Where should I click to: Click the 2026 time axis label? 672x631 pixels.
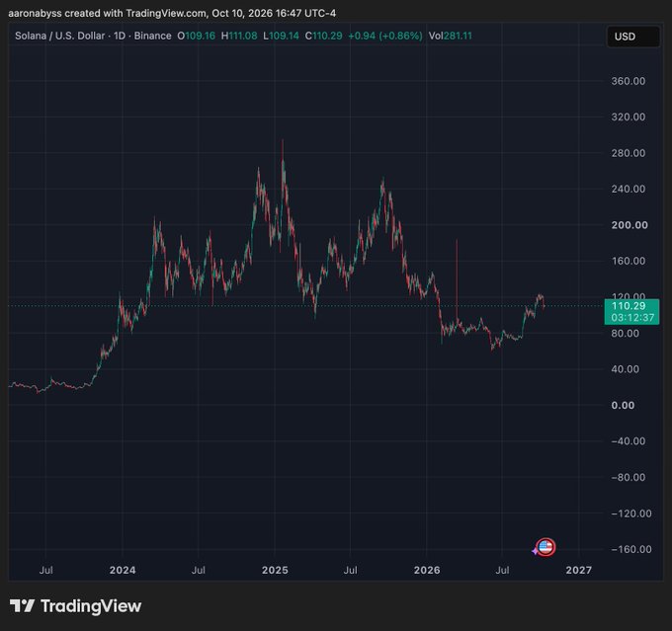pos(427,570)
